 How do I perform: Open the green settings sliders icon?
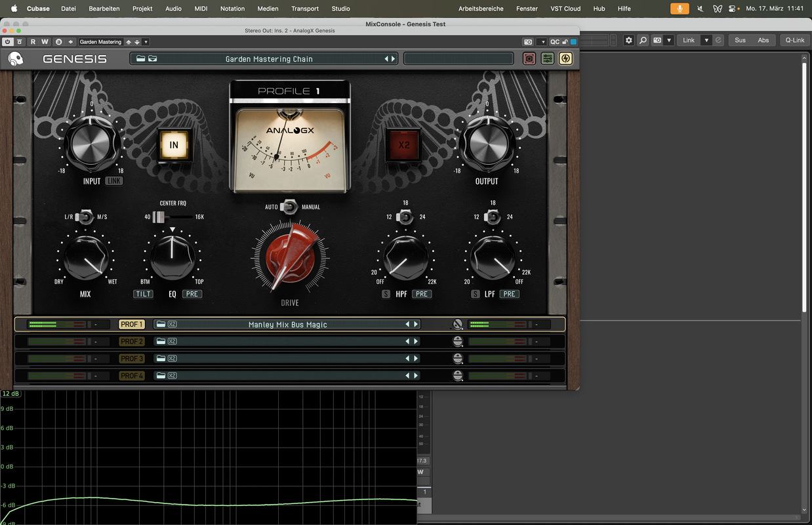pyautogui.click(x=548, y=59)
